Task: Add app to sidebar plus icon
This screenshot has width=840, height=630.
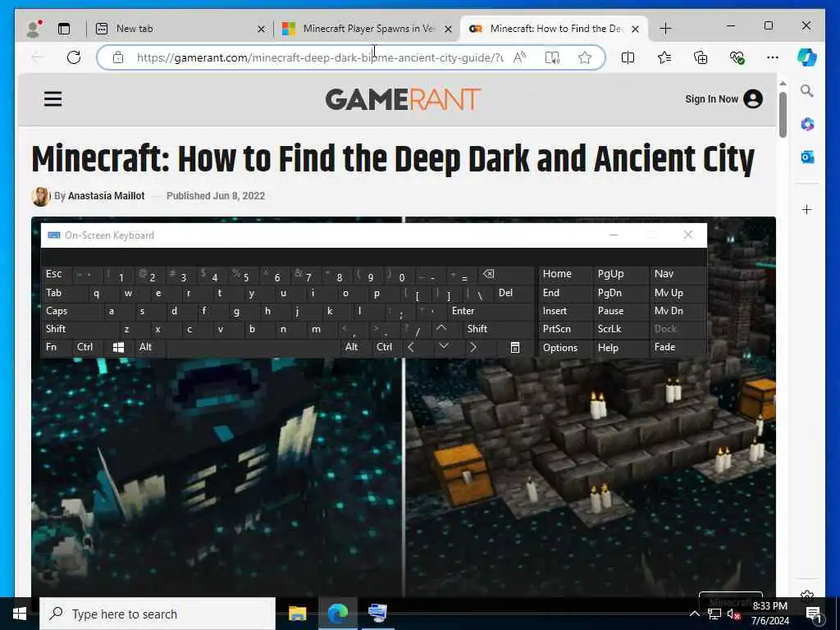Action: [807, 209]
